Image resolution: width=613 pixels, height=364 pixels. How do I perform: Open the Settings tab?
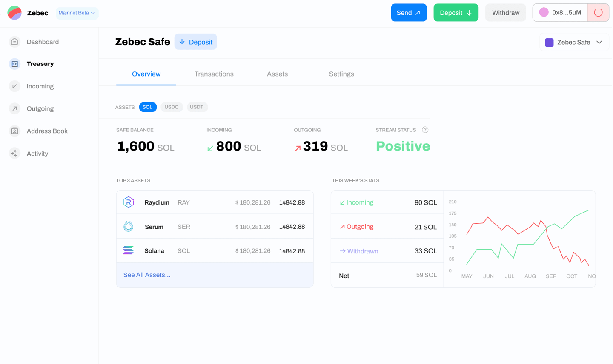(341, 74)
